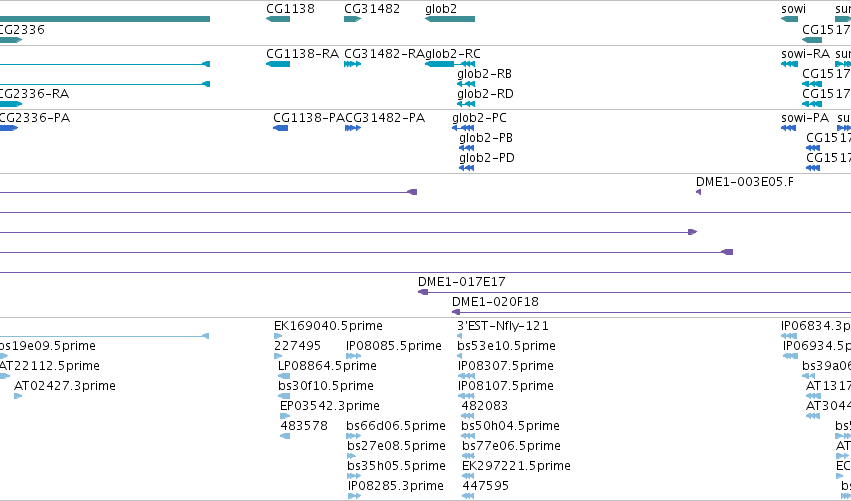Select the CG31482-RA transcript glyph
Viewport: 851px width, 501px height.
[352, 64]
